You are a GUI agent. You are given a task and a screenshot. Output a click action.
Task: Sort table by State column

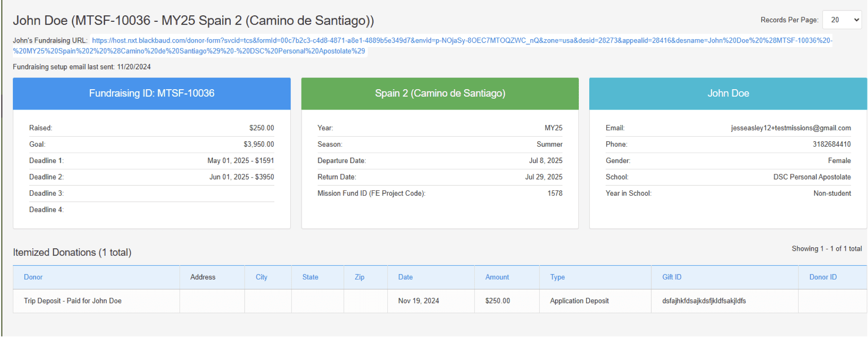tap(310, 277)
